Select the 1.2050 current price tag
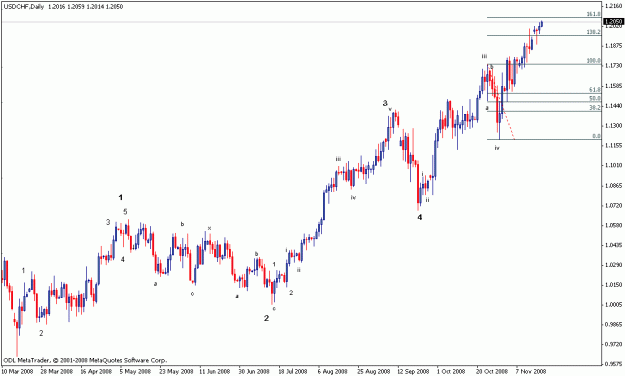 click(x=613, y=22)
